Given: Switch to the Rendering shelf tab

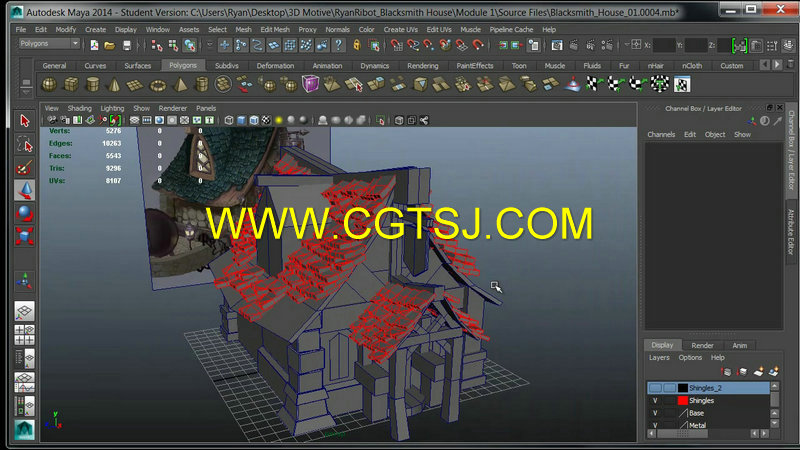Looking at the screenshot, I should click(423, 66).
